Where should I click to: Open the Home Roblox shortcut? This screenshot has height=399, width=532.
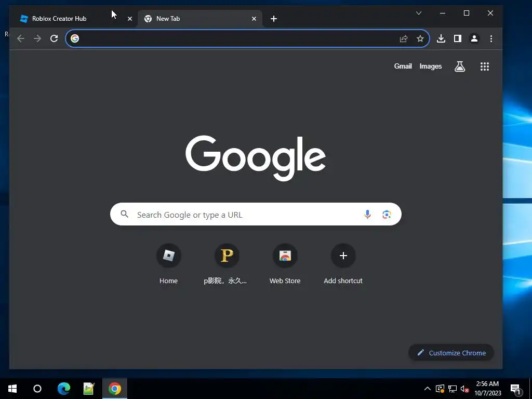169,264
